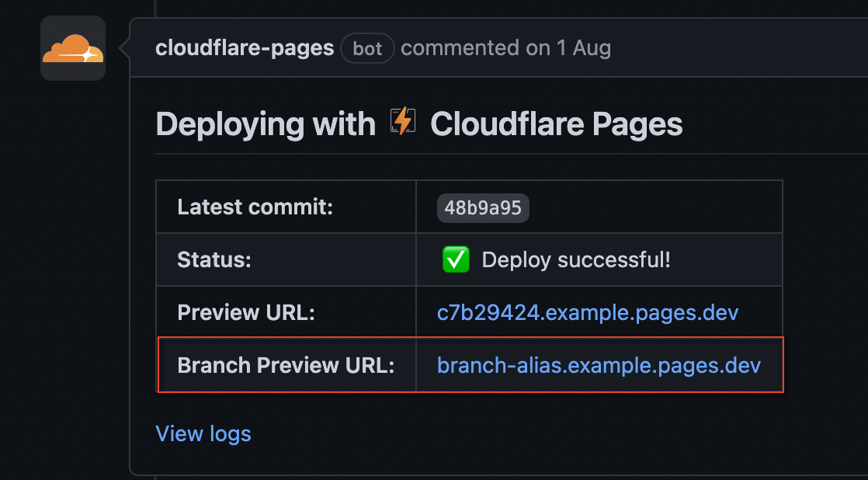Click the bot badge label
This screenshot has height=480, width=868.
click(x=367, y=48)
